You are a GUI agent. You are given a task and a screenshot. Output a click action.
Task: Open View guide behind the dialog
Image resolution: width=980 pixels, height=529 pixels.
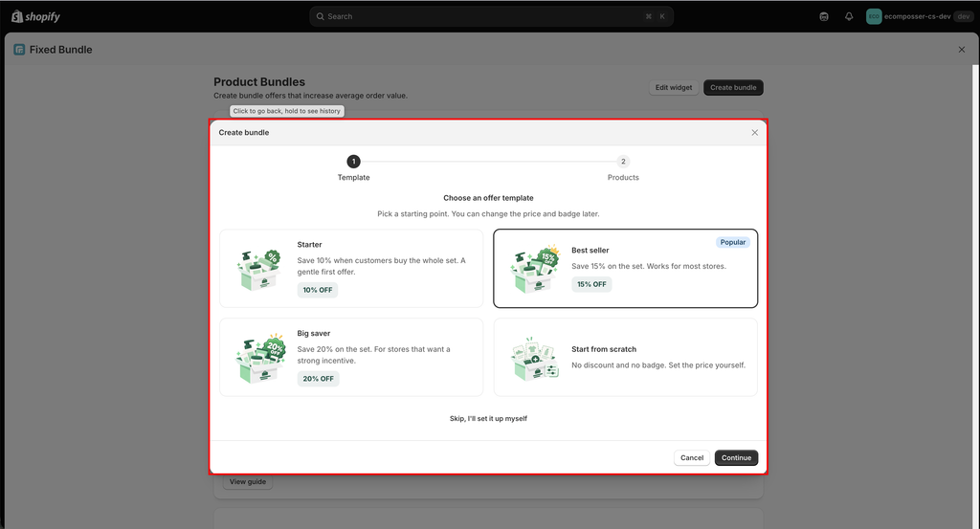248,481
